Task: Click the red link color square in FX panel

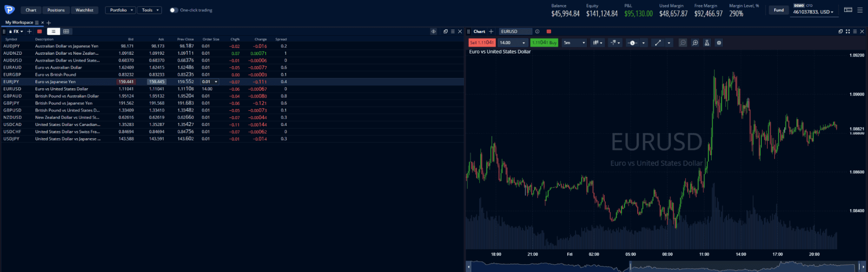Action: (x=40, y=31)
